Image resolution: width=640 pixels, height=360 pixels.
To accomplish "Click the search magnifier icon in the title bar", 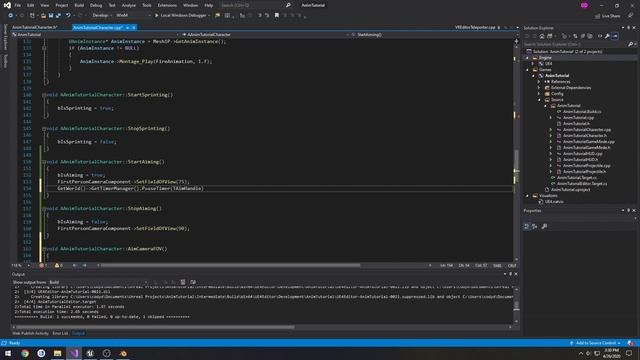I will pos(288,5).
